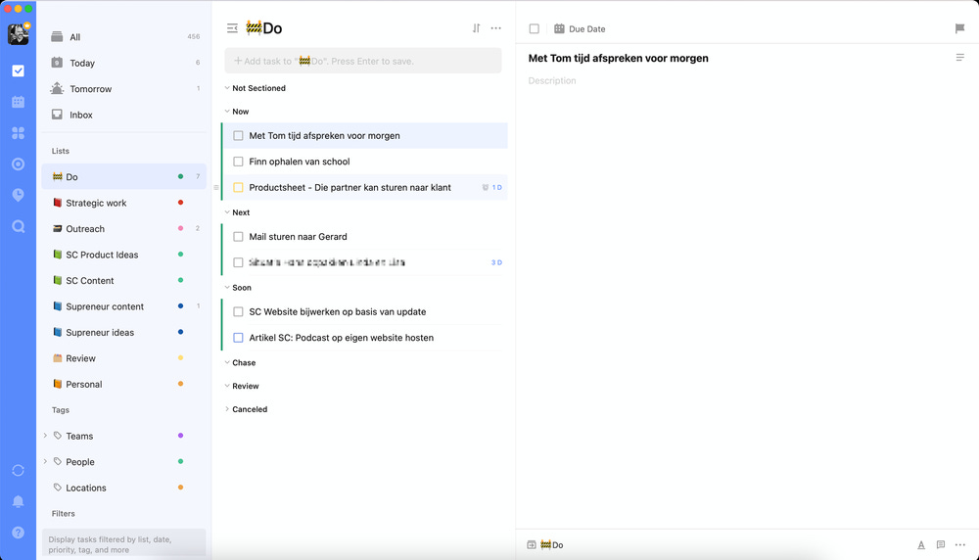Collapse the Soon section
The height and width of the screenshot is (560, 979).
[227, 287]
